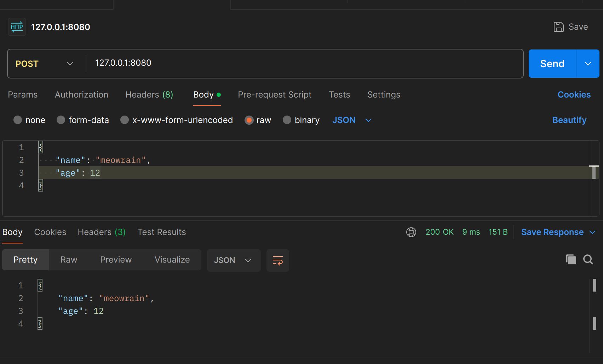Screen dimensions: 603x364
Task: Click the request URL input field
Action: click(301, 63)
